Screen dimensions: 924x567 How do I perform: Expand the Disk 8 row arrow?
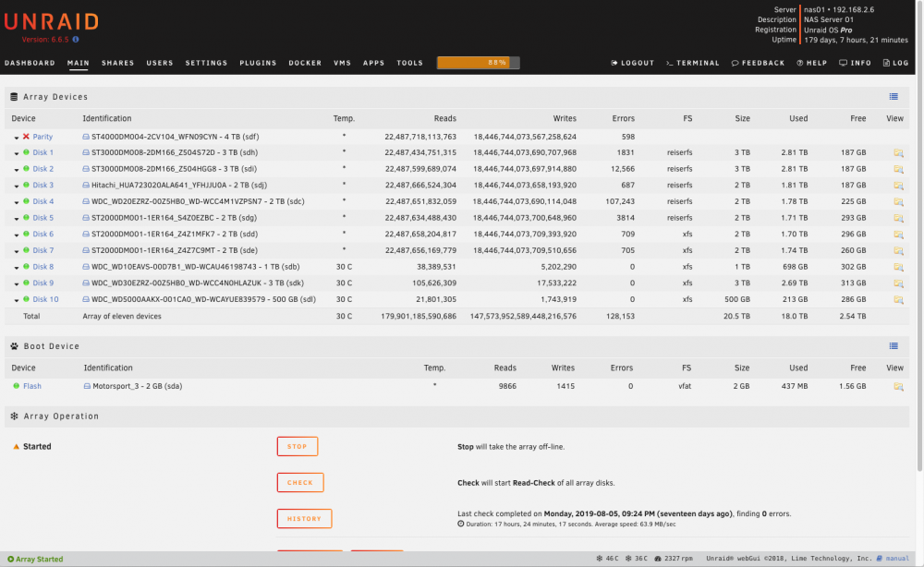(17, 268)
